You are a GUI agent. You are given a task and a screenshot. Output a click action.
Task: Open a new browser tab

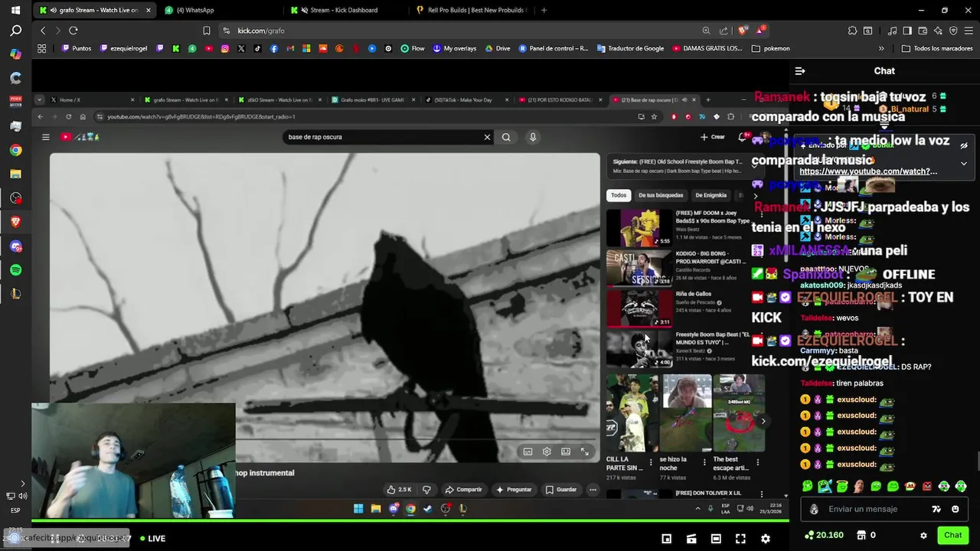coord(544,10)
